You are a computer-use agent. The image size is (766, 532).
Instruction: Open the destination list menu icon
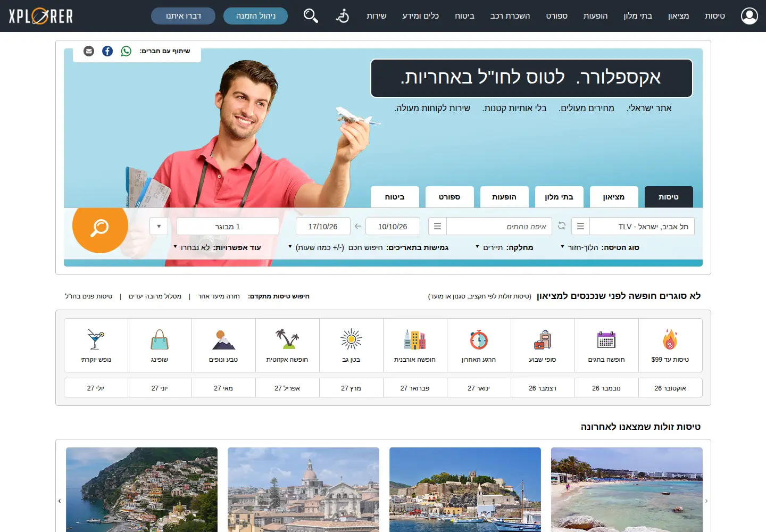[x=437, y=226]
